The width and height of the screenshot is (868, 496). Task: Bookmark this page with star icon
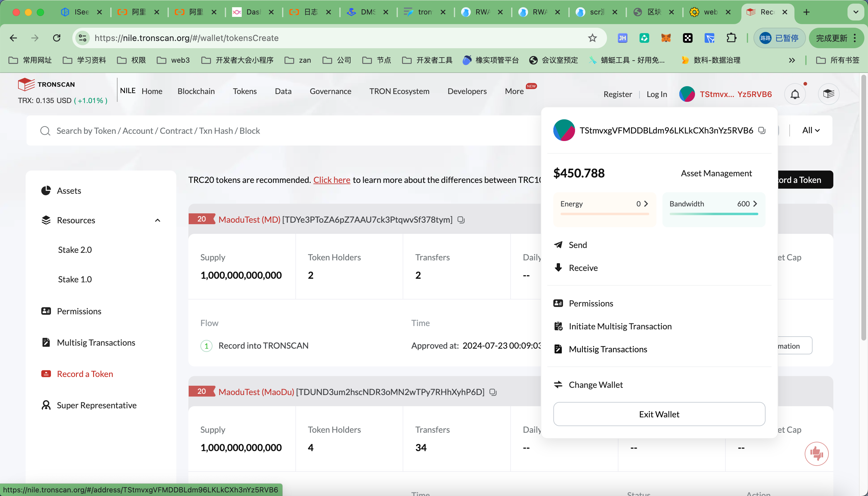point(593,38)
